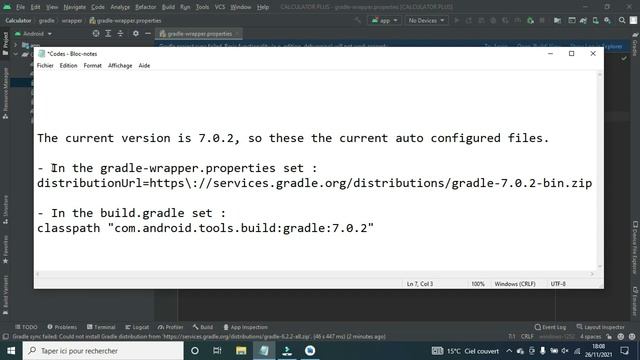Open Android Studio's VCS menu
The height and width of the screenshot is (360, 640).
click(x=220, y=7)
